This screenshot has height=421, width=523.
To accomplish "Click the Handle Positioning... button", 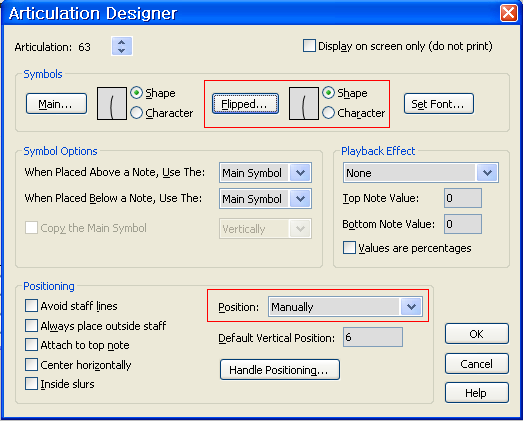I will click(280, 370).
